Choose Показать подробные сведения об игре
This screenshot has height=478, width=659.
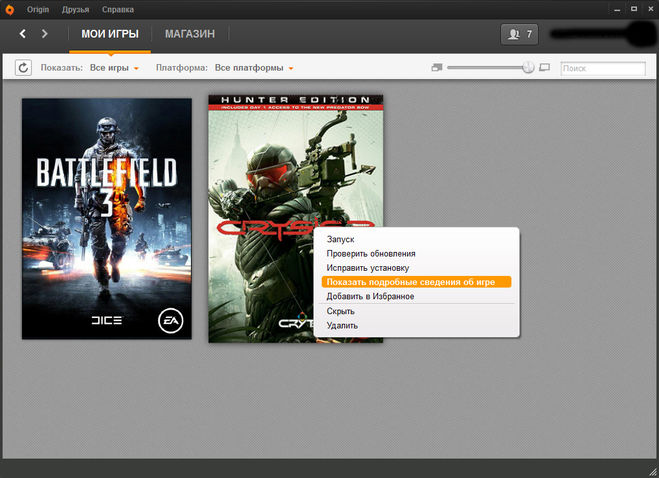pos(416,282)
